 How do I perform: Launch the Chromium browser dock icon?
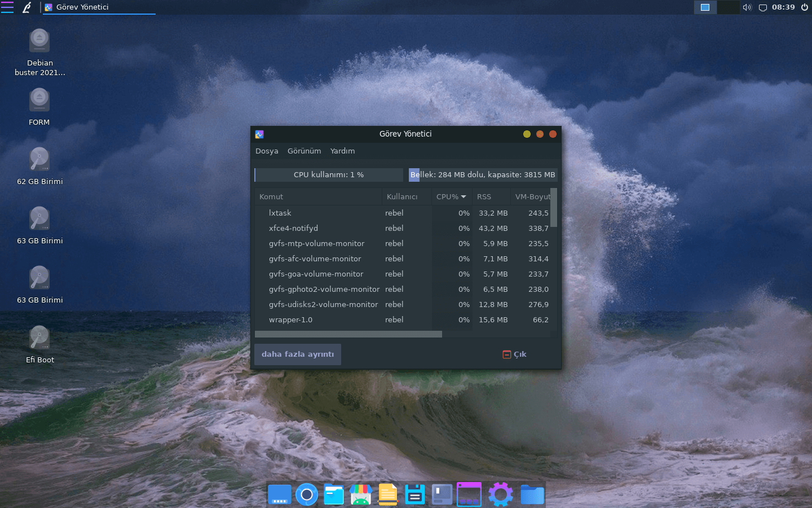pos(307,494)
